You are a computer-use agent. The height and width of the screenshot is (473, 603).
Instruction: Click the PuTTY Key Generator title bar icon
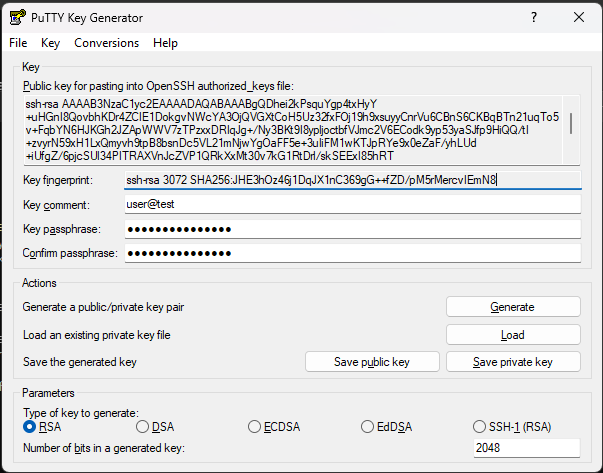pyautogui.click(x=17, y=17)
